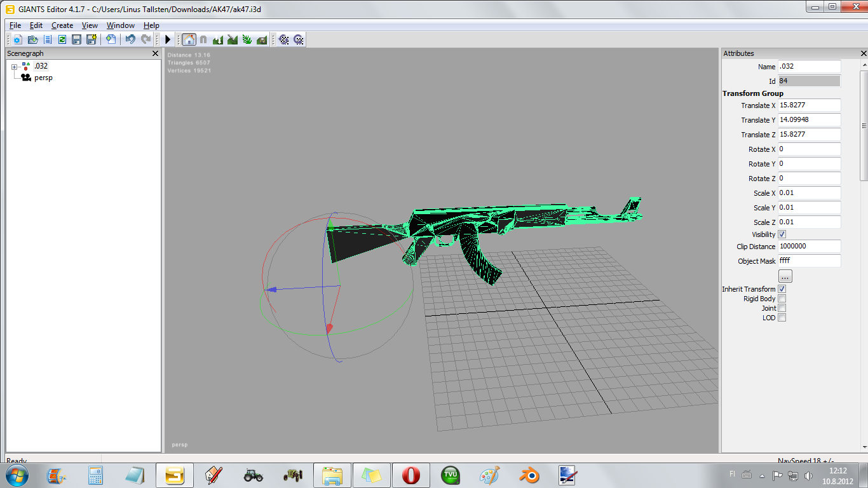868x488 pixels.
Task: Select the terrain sculpt up-down arrow icon
Action: tap(218, 39)
